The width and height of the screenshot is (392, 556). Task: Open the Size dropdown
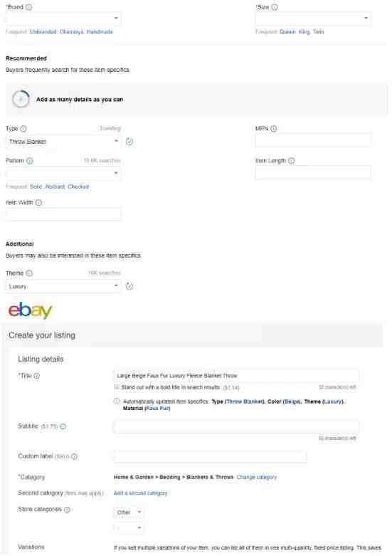[x=313, y=18]
